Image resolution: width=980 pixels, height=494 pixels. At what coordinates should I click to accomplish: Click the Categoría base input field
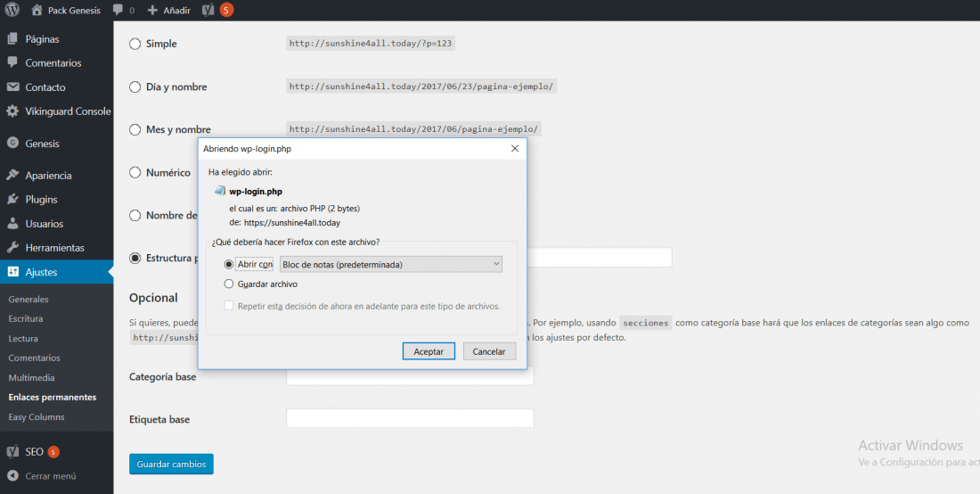(x=410, y=375)
